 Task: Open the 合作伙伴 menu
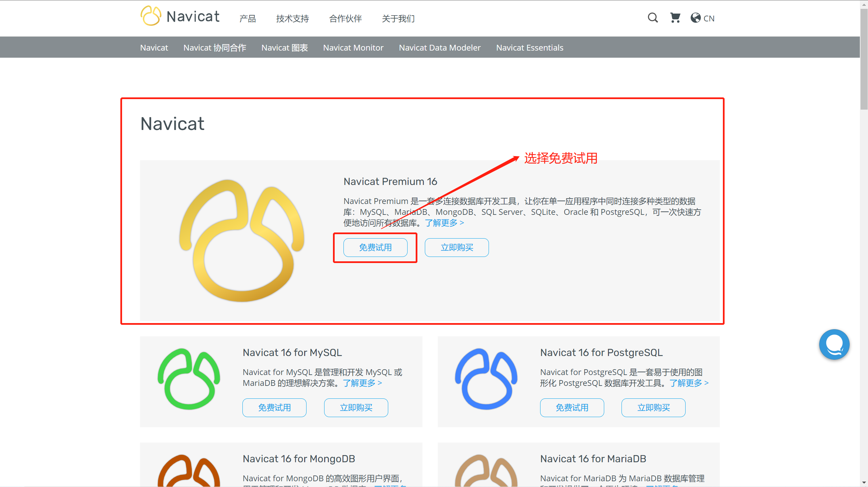tap(345, 19)
